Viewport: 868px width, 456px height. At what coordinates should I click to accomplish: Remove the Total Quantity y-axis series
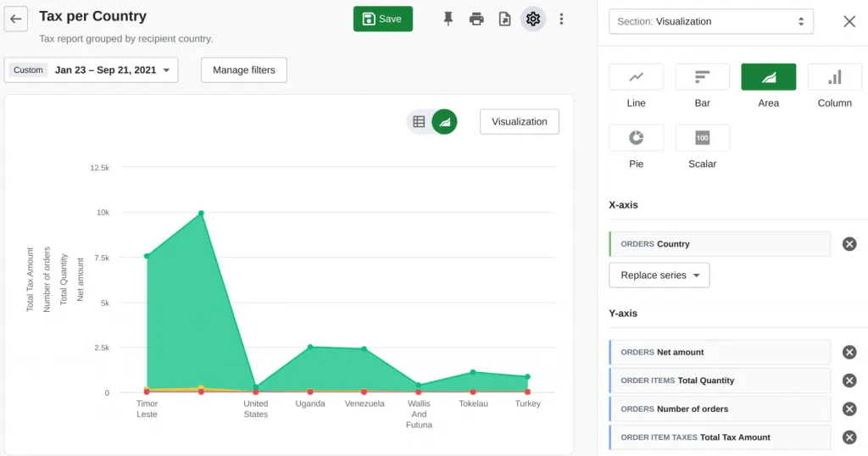[x=849, y=381]
